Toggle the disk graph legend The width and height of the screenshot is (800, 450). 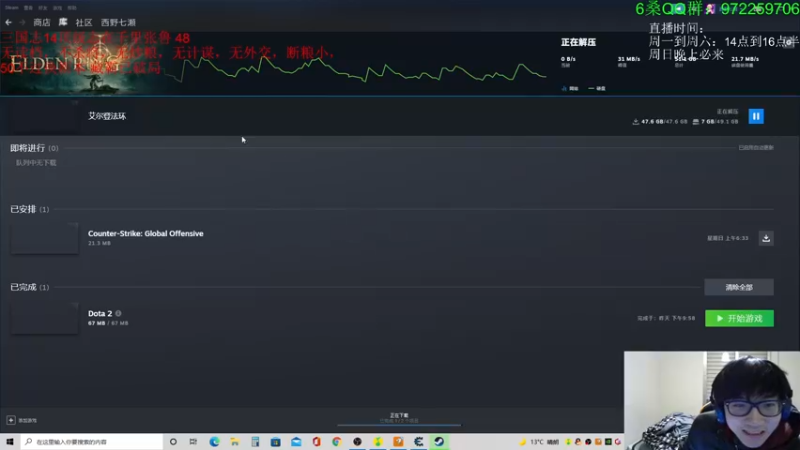tap(596, 88)
